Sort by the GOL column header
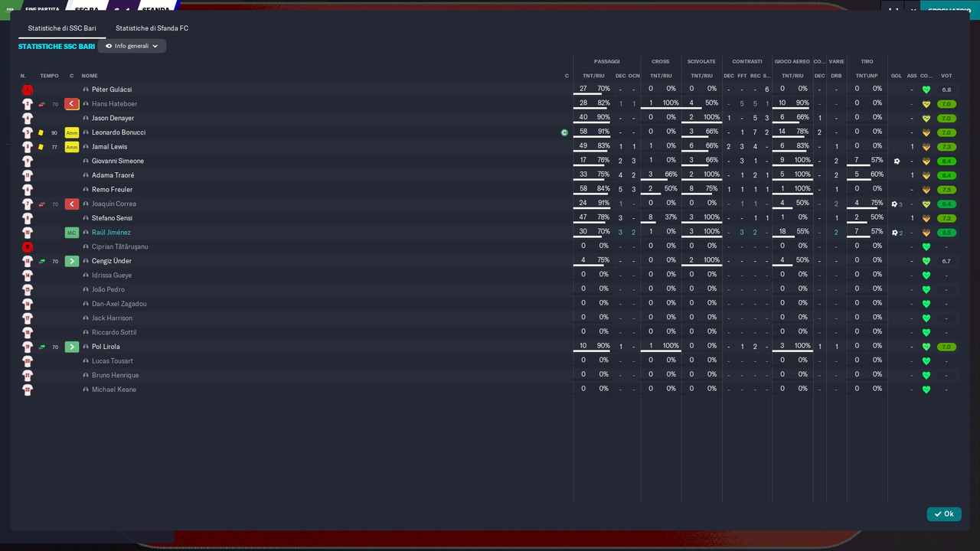 point(896,76)
